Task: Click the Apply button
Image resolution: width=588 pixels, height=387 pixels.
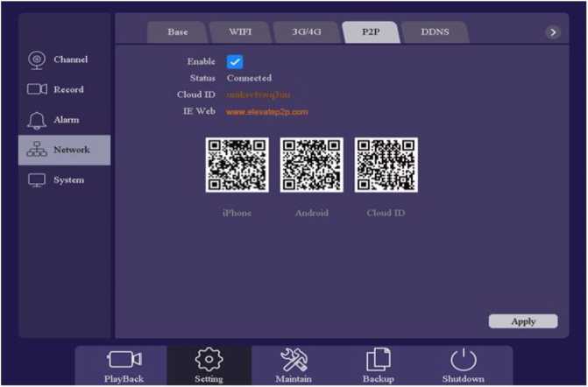Action: (x=523, y=321)
